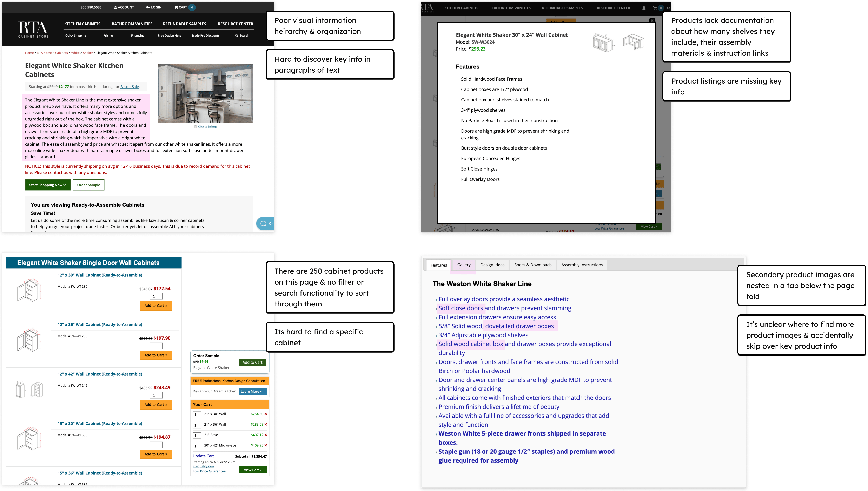Open Refundable Samples menu beside the RTA logo
Viewport: 868px width, 491px height.
[184, 24]
